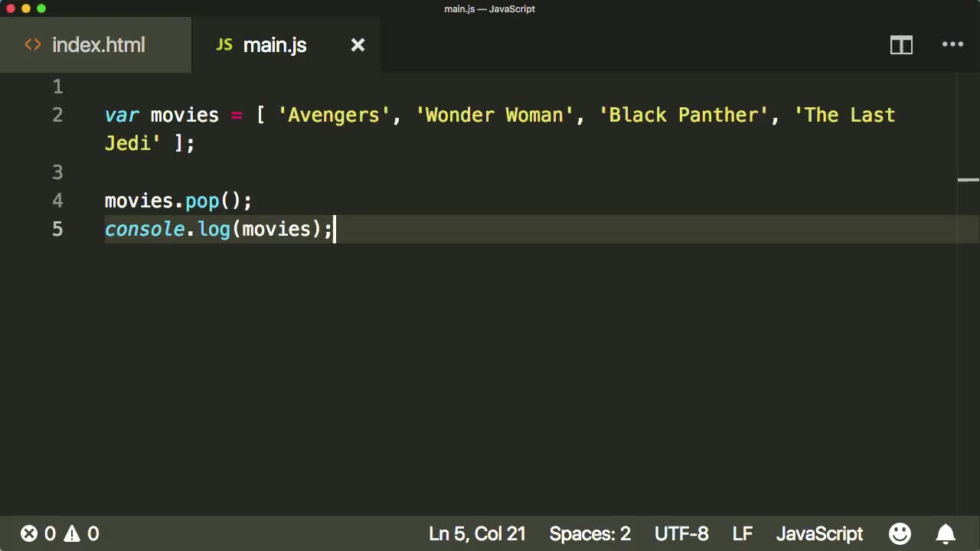Click the JS icon on main.js tab
This screenshot has height=551, width=980.
[x=224, y=44]
